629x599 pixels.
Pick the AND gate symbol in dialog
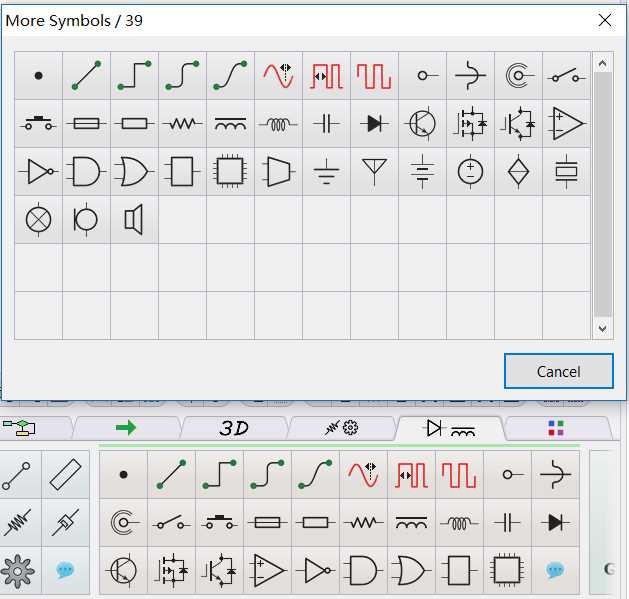(86, 171)
